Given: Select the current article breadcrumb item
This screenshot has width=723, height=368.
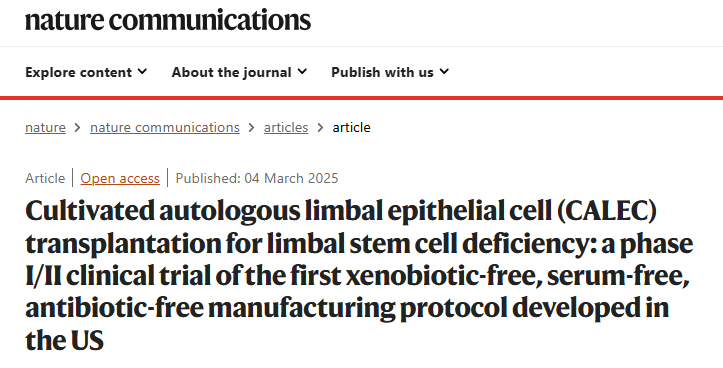Looking at the screenshot, I should click(x=351, y=127).
